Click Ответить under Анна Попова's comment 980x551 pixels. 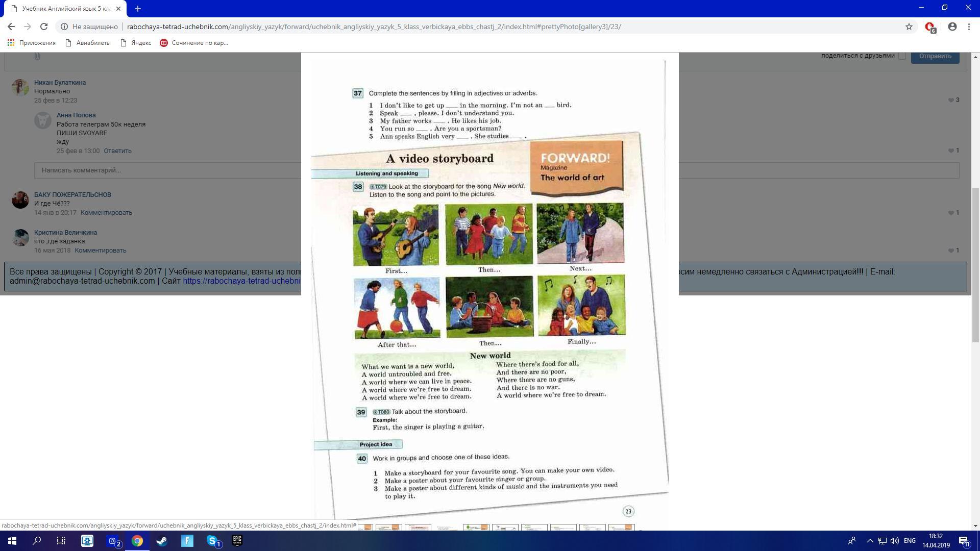point(117,151)
